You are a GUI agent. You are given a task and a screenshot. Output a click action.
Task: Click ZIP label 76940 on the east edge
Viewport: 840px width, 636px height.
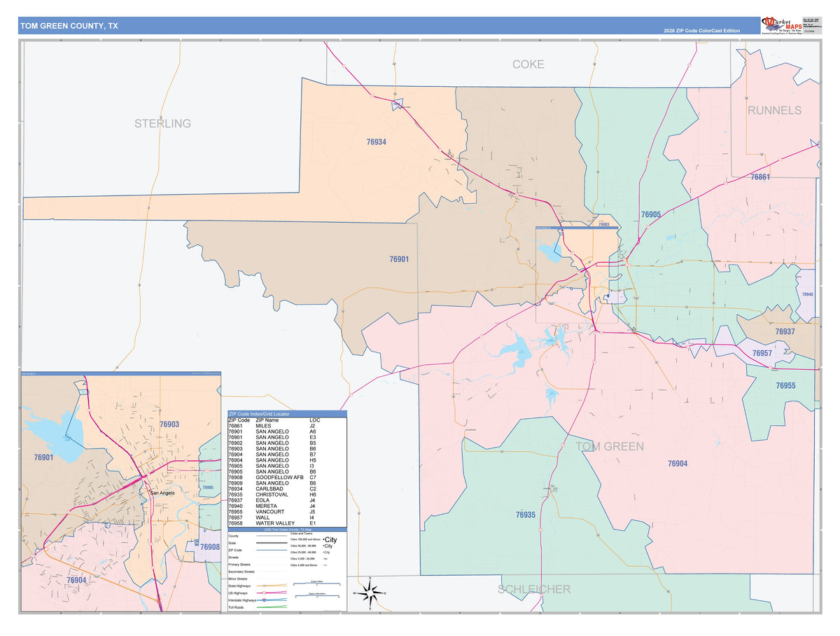click(808, 295)
